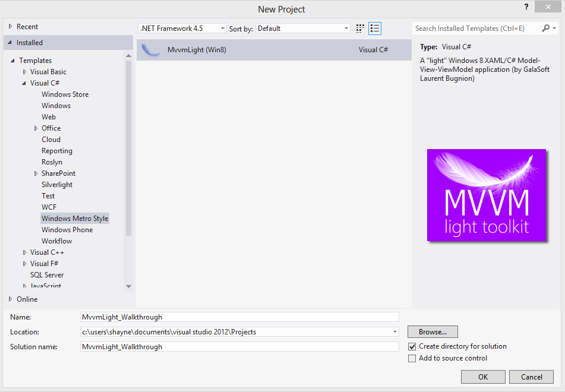This screenshot has height=392, width=565.
Task: Click the project Name input field
Action: point(239,317)
